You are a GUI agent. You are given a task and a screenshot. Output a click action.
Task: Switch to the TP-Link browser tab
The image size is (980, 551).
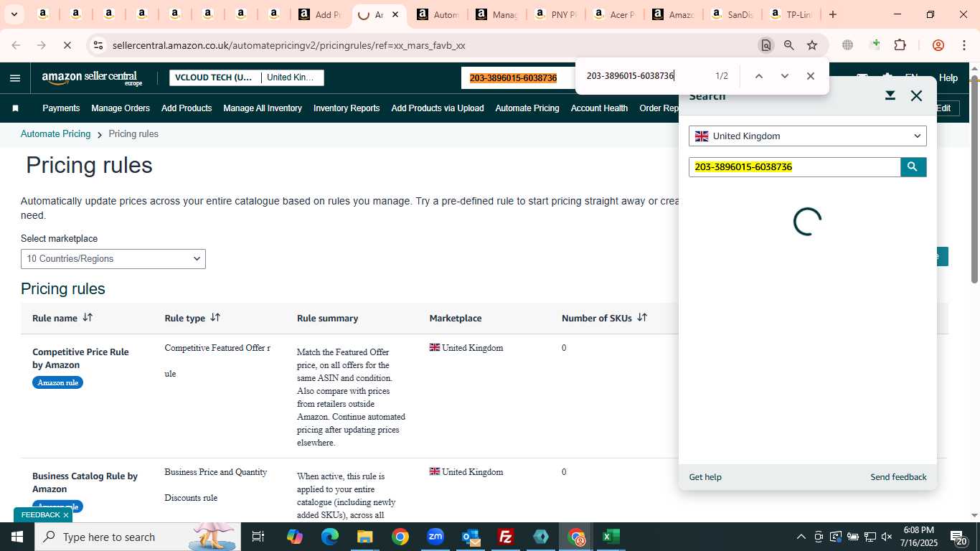(789, 14)
